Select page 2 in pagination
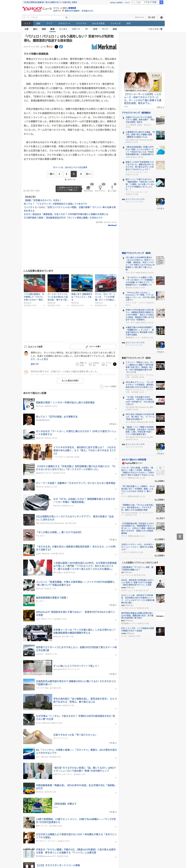This screenshot has height=868, width=186. 66,174
